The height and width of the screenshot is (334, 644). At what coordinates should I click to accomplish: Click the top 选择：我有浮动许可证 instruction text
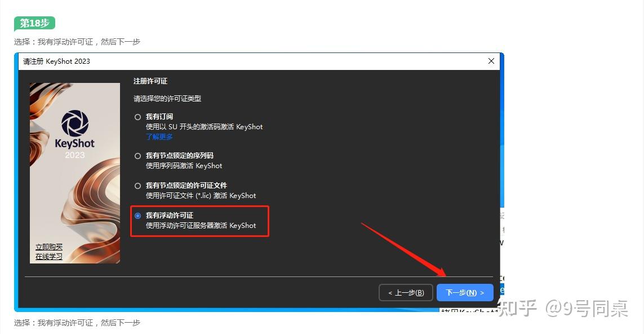77,42
